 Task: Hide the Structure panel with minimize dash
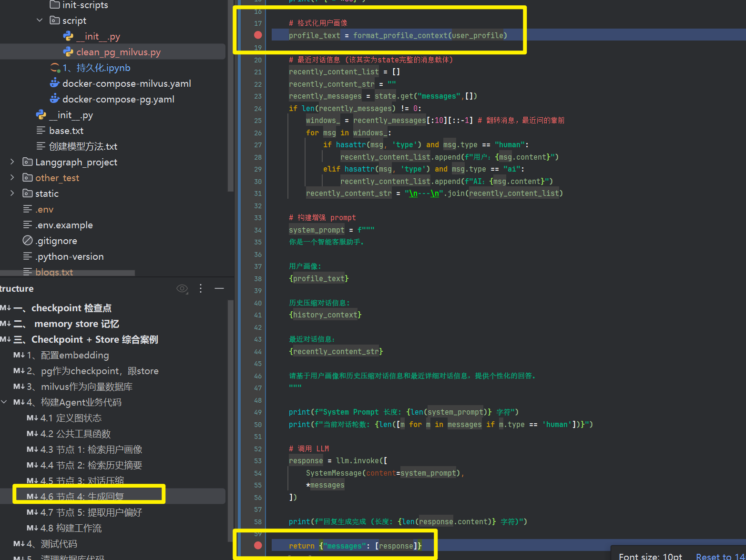tap(219, 288)
